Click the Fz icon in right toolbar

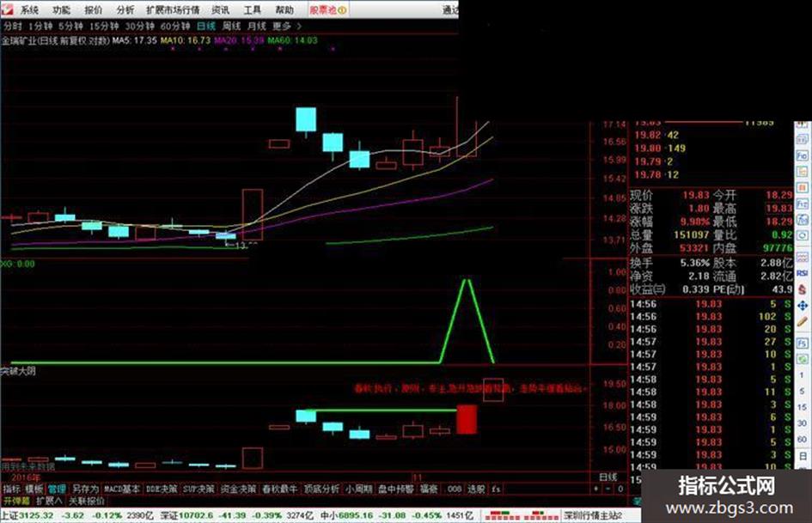803,204
